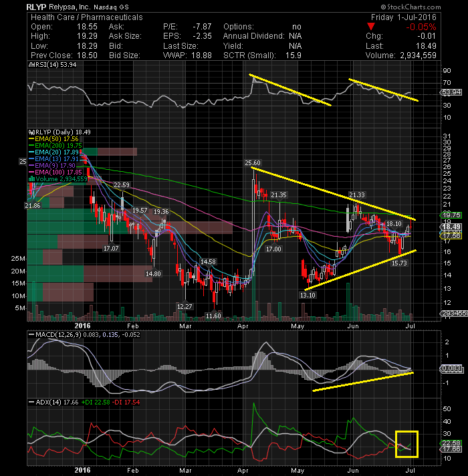
Task: Click the VWAP value 18.88
Action: click(x=201, y=55)
